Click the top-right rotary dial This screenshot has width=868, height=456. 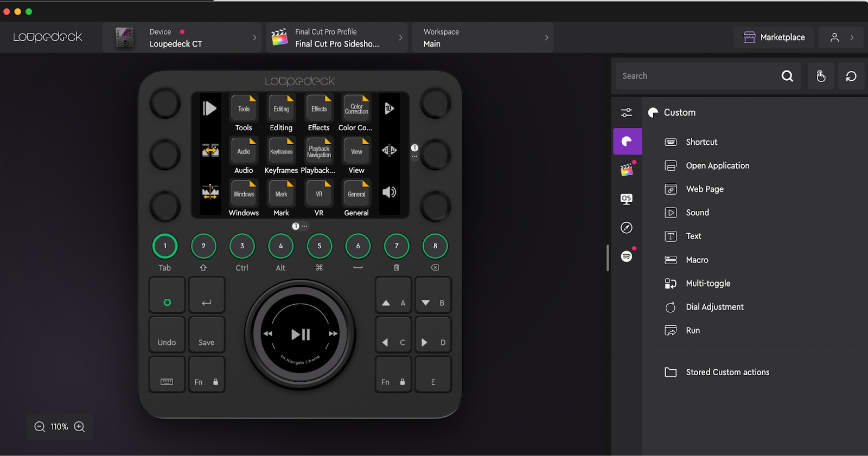pyautogui.click(x=435, y=103)
